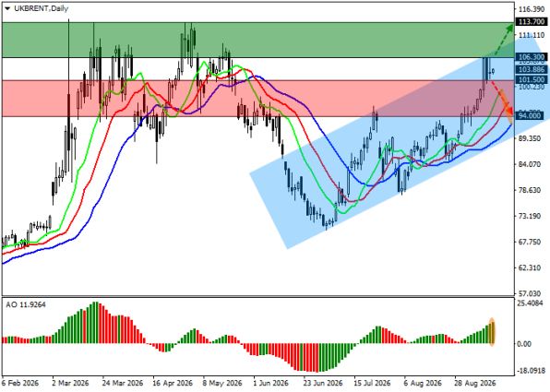This screenshot has width=550, height=392.
Task: Click the 8 May 2026 date label
Action: point(222,383)
